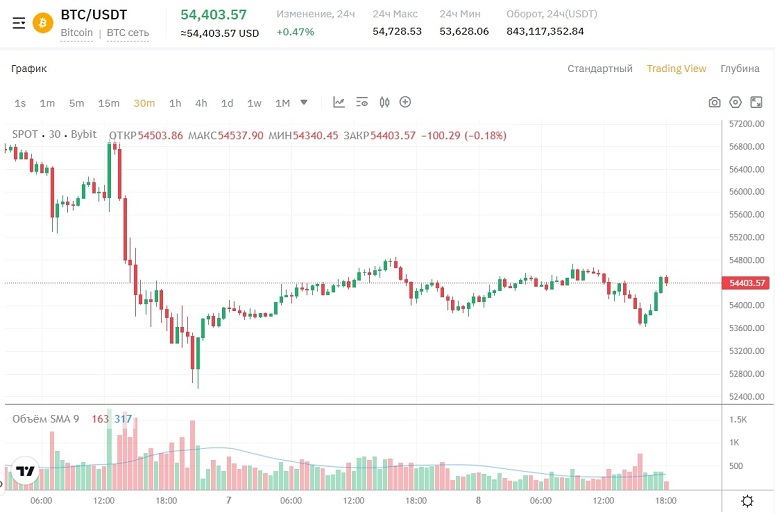
Task: Select the 15m timeframe
Action: pos(109,103)
